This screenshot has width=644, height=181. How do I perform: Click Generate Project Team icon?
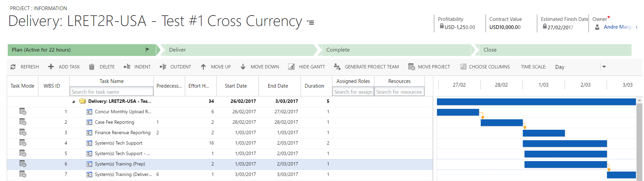tap(337, 67)
